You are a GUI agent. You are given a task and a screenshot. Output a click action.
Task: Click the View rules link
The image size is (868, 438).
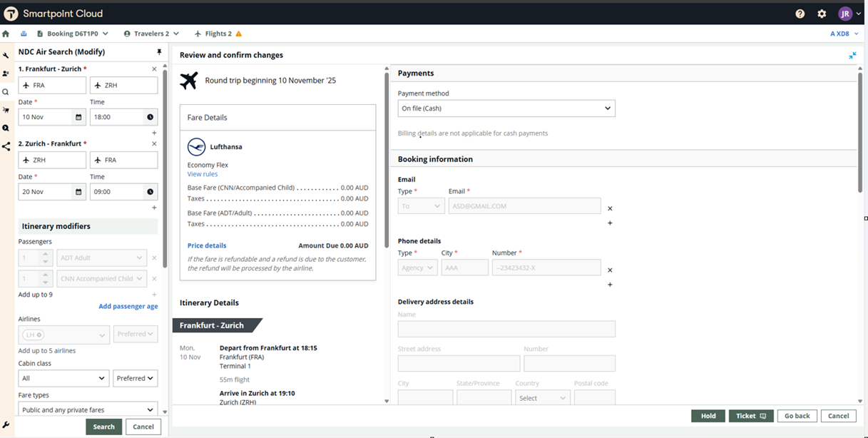[x=203, y=174]
